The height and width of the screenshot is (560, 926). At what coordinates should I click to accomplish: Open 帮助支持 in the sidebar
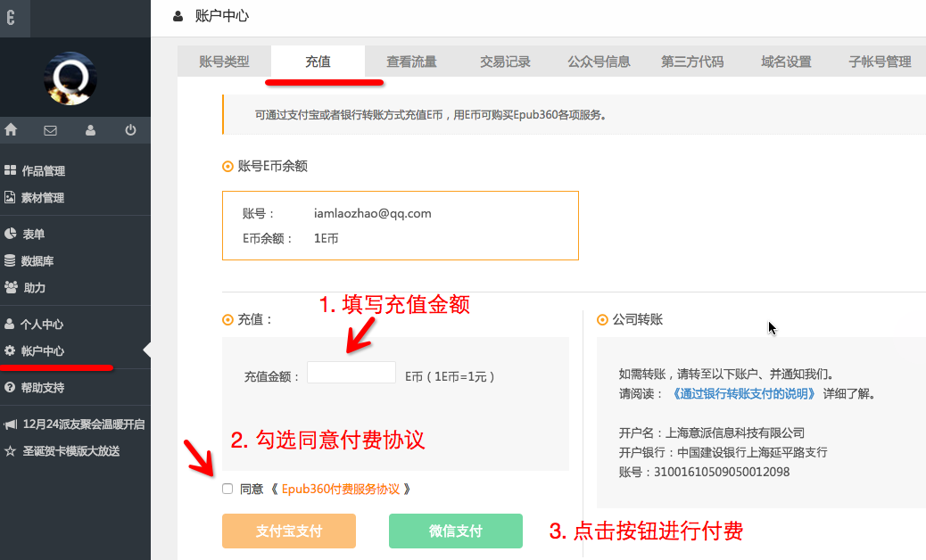click(43, 388)
